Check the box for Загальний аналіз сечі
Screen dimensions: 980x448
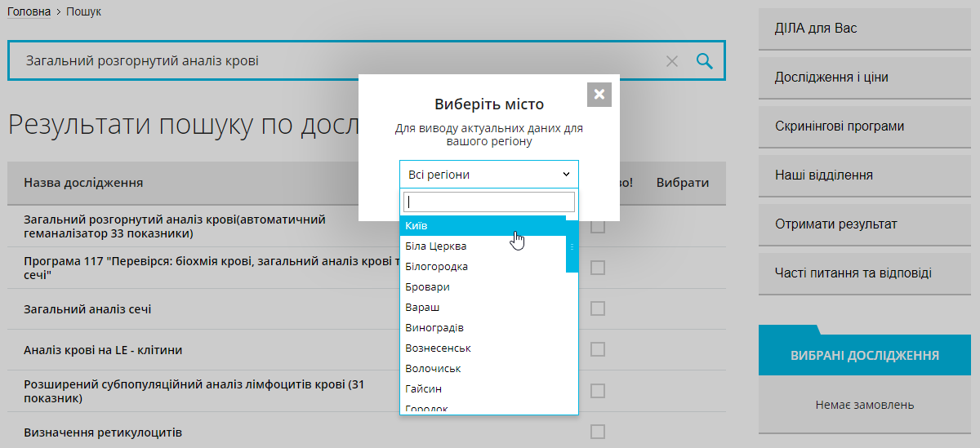pos(598,308)
